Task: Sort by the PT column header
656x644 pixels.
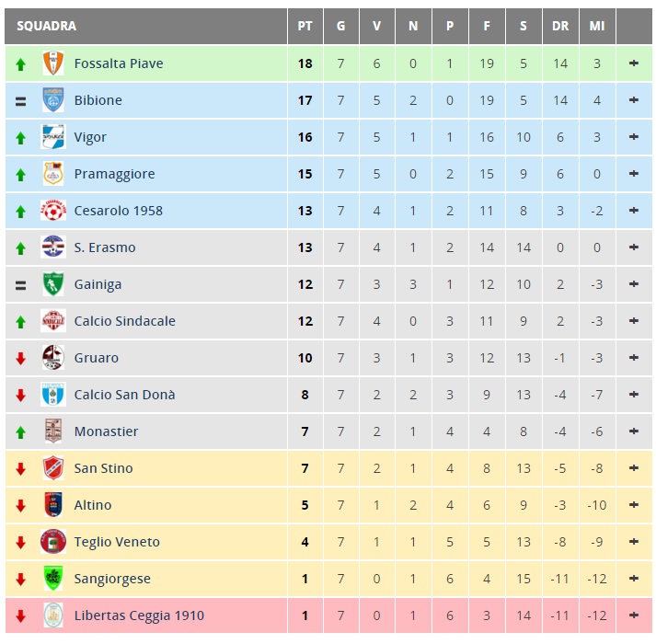Action: [305, 26]
